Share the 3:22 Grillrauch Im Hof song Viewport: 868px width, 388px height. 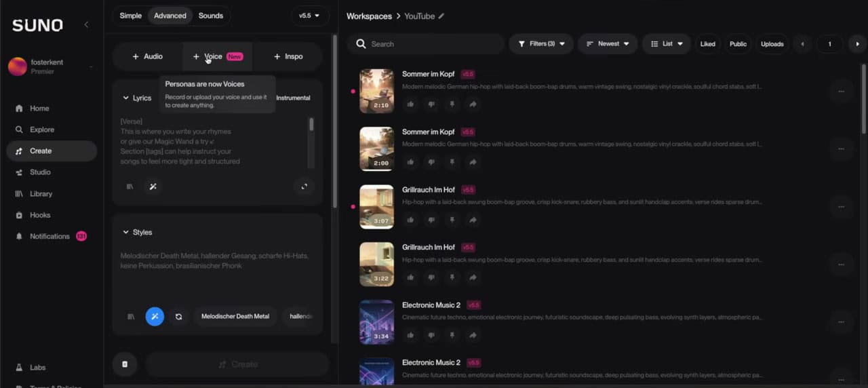(473, 277)
